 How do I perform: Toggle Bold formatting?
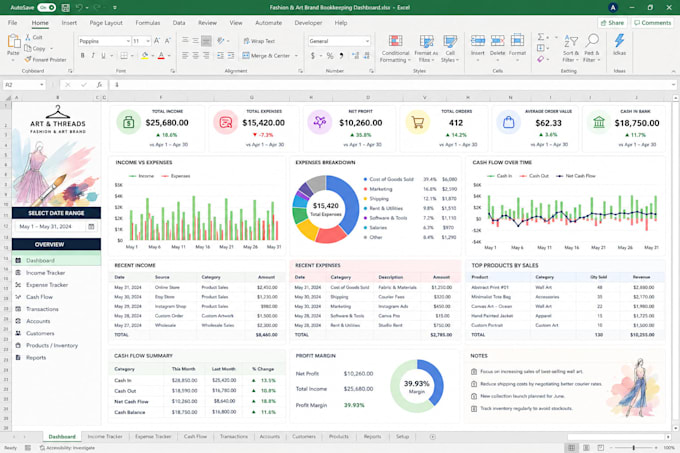(x=82, y=55)
